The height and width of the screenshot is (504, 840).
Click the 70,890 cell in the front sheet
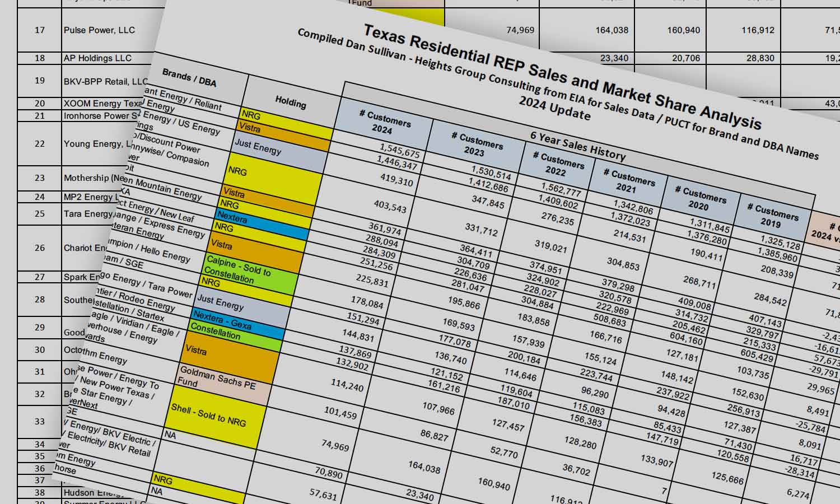[x=329, y=473]
